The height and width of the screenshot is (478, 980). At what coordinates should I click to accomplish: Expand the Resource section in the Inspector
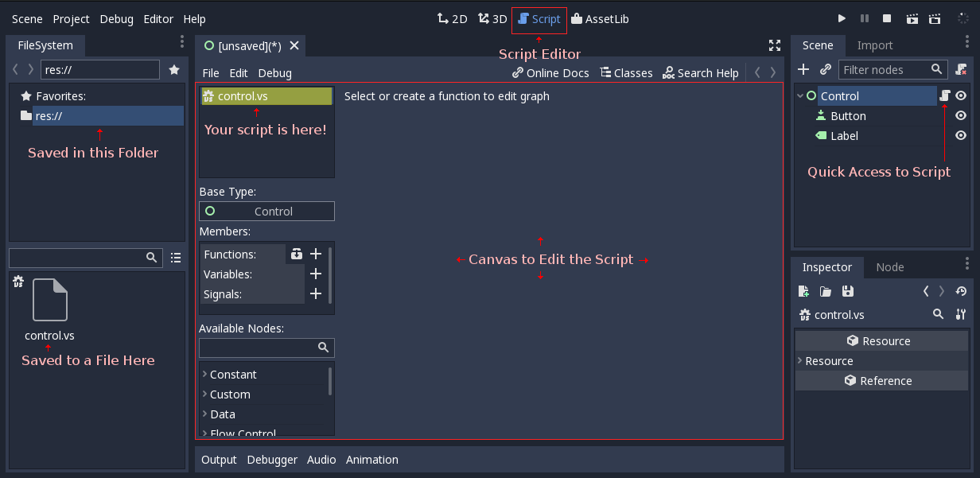799,360
